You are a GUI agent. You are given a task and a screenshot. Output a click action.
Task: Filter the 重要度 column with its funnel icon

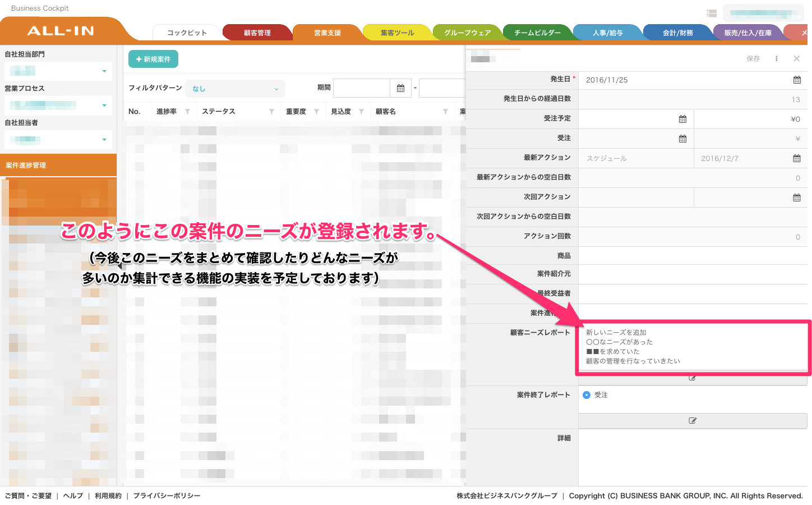click(316, 112)
